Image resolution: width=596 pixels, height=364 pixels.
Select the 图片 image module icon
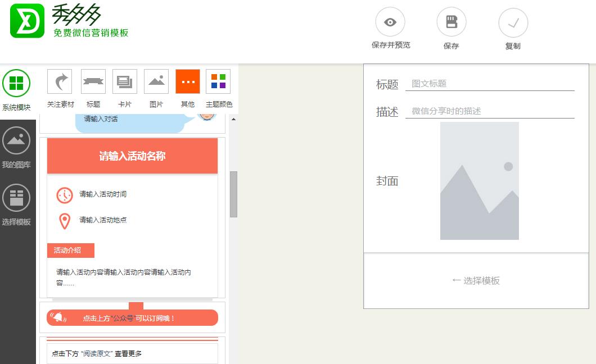click(156, 80)
